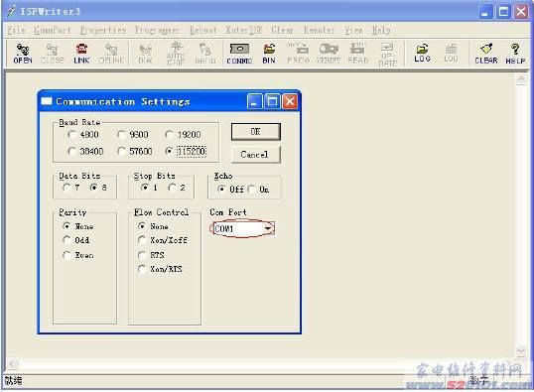Confirm settings with OK button
Image resolution: width=534 pixels, height=392 pixels.
[256, 132]
